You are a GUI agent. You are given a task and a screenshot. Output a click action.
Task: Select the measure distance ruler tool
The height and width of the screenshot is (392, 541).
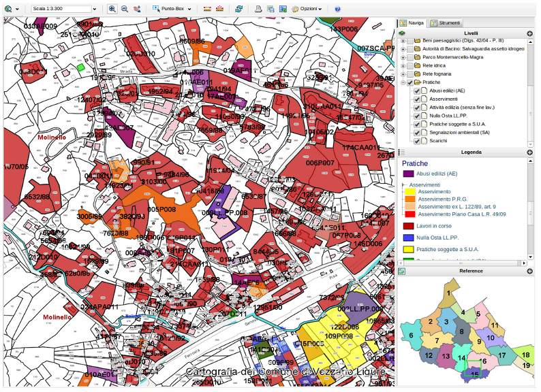click(x=207, y=9)
